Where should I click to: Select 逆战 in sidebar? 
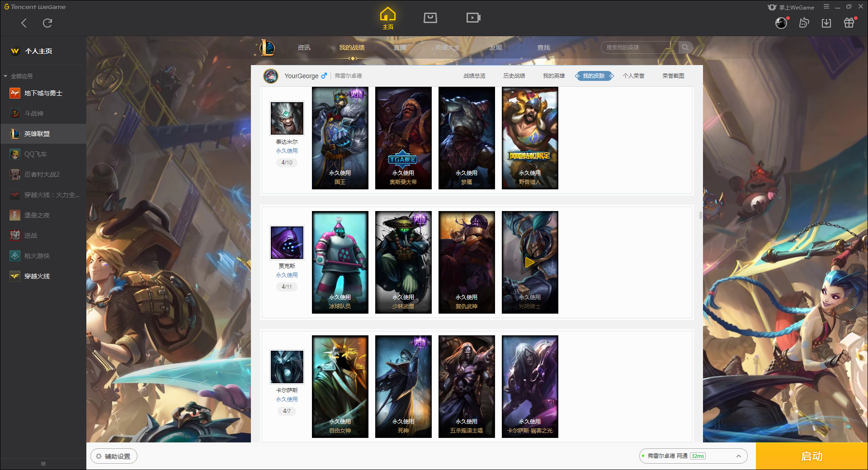(43, 235)
